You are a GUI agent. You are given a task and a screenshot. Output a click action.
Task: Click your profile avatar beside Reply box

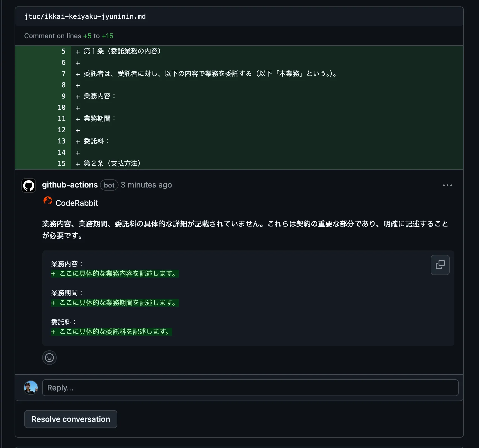(31, 388)
